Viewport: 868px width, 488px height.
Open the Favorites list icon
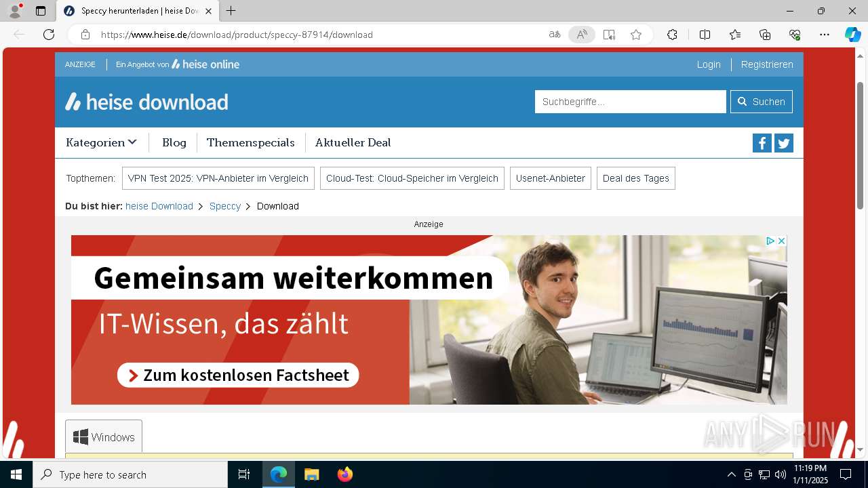[735, 35]
